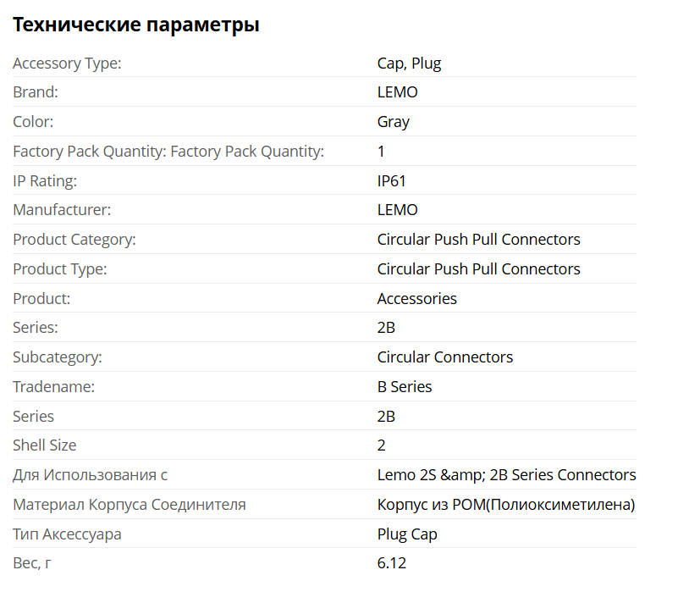This screenshot has width=700, height=592.
Task: Select the 'Circular Connectors' subcategory value
Action: 444,357
